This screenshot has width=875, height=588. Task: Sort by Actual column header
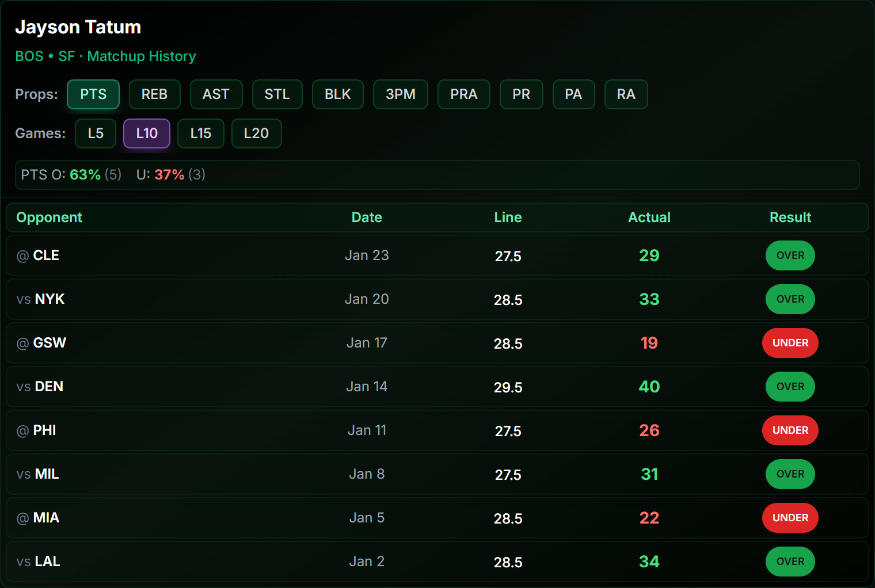pyautogui.click(x=649, y=217)
